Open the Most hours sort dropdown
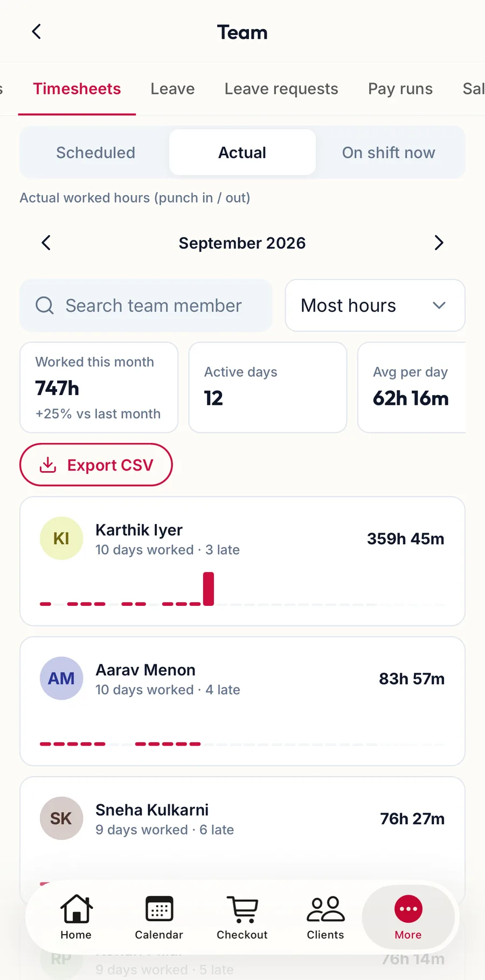The width and height of the screenshot is (485, 980). 375,306
